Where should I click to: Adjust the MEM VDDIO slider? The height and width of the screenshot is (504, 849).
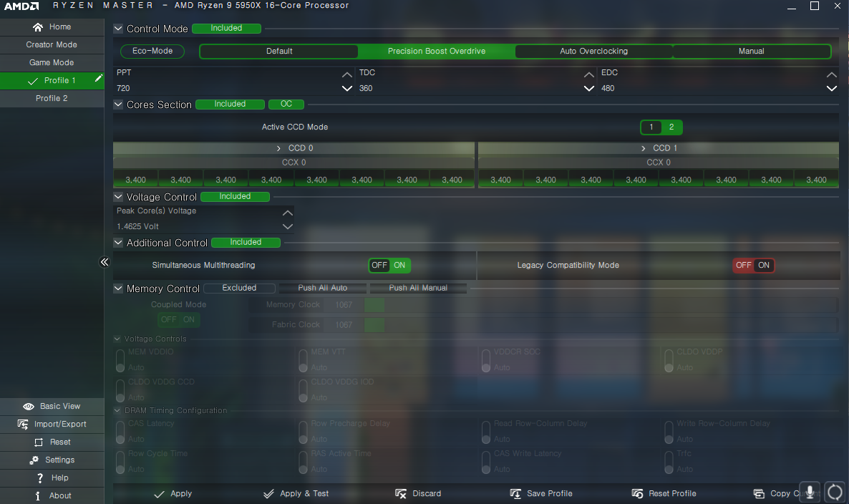click(x=120, y=361)
